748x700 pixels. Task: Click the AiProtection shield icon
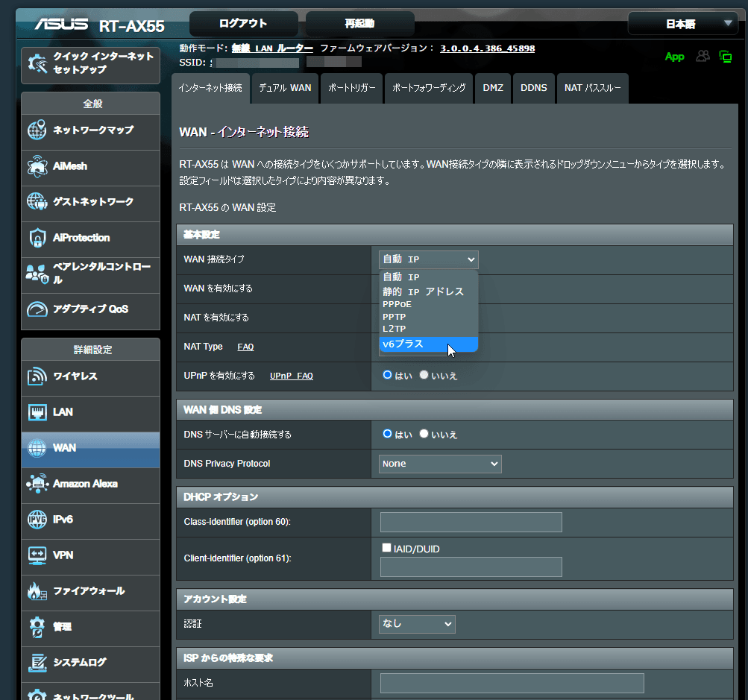(37, 238)
